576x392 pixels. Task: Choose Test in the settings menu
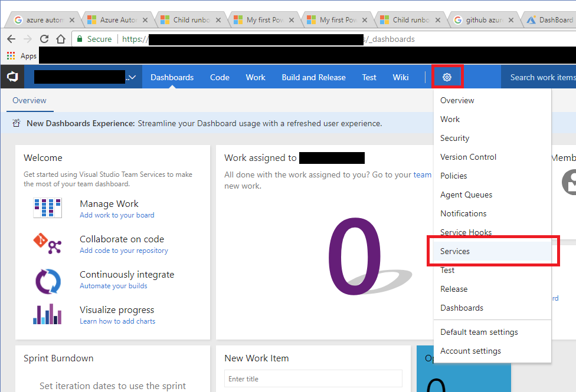pyautogui.click(x=492, y=270)
